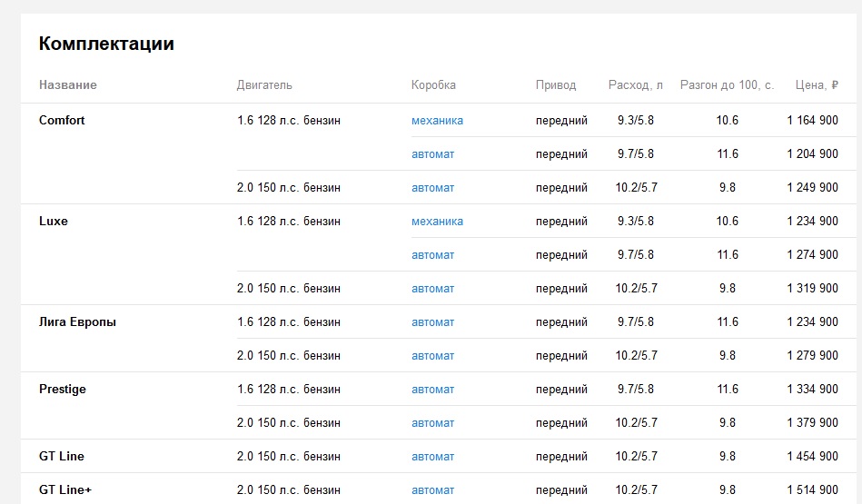862x504 pixels.
Task: Click the 'Название' column header
Action: pos(67,84)
